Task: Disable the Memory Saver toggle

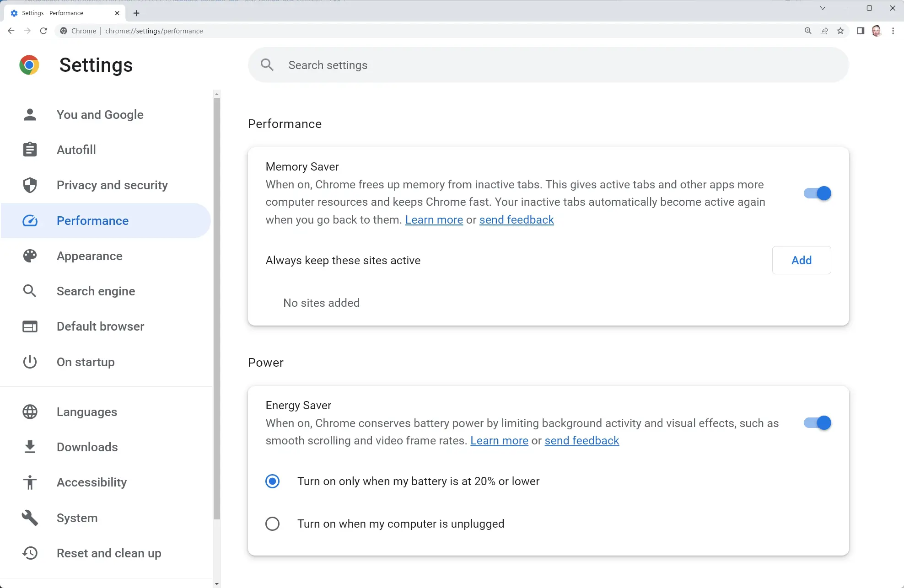Action: point(817,193)
